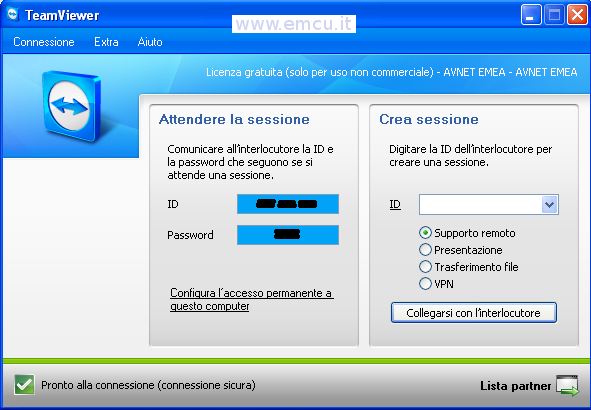Expand the partner ID dropdown arrow
591x410 pixels.
[x=550, y=205]
